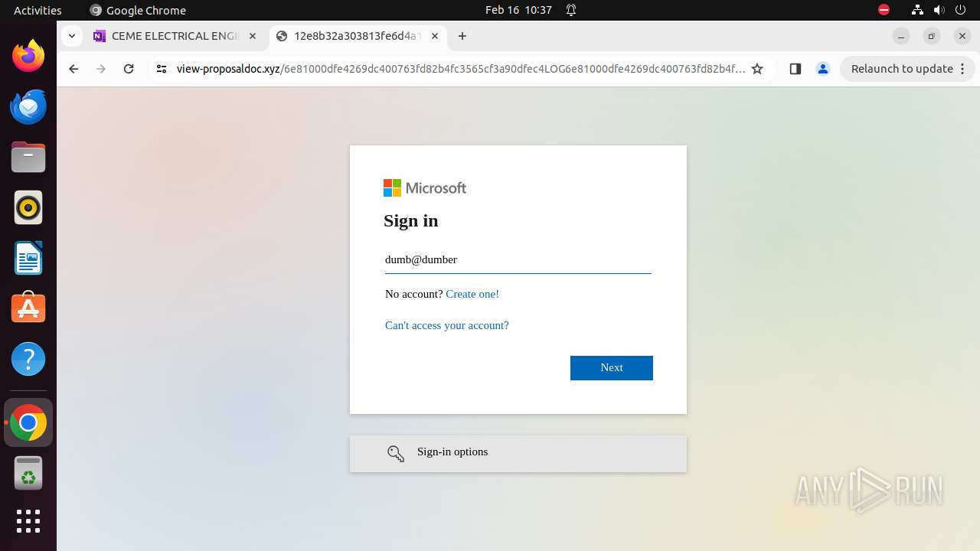This screenshot has width=980, height=551.
Task: Open the Trash in the dock
Action: [28, 474]
